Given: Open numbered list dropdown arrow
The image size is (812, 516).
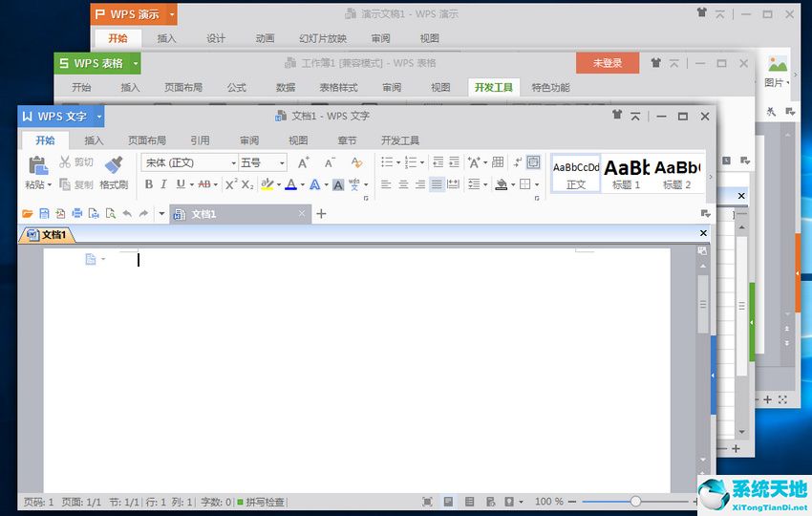Looking at the screenshot, I should 422,162.
